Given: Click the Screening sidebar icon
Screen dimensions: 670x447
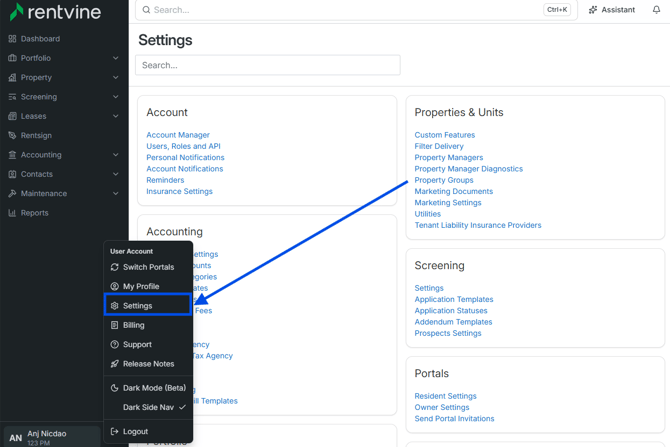Looking at the screenshot, I should (12, 97).
